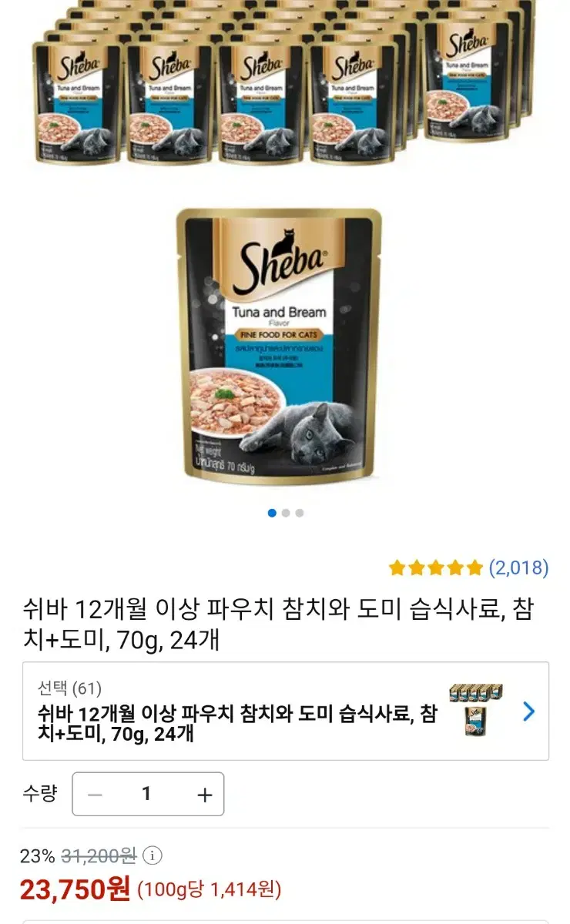Screen dimensions: 570x924
Task: Select the second carousel page dot
Action: click(286, 513)
